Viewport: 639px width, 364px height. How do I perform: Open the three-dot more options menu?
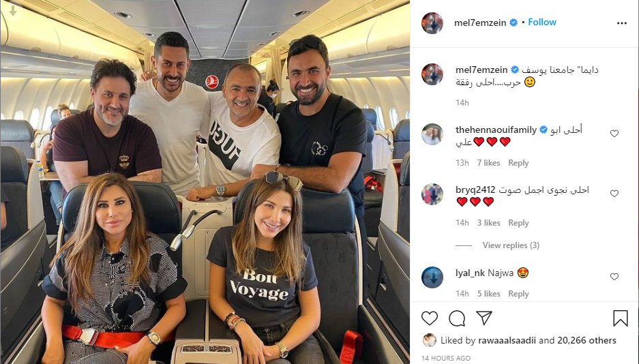(x=622, y=23)
